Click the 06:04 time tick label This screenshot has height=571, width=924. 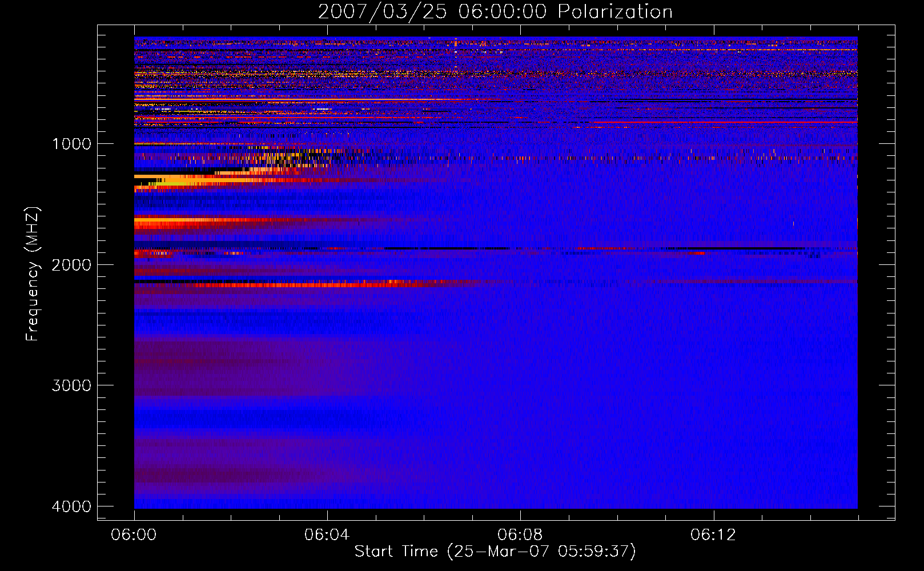coord(327,535)
